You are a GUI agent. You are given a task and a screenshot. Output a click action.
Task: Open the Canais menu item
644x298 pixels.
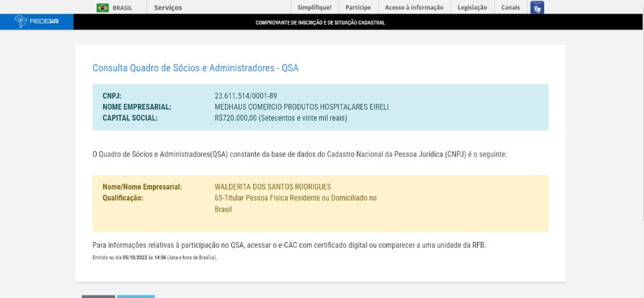510,8
